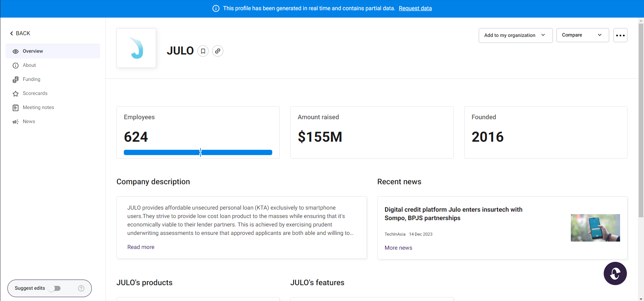The height and width of the screenshot is (301, 644).
Task: Click the page vertical scrollbar
Action: [641, 120]
